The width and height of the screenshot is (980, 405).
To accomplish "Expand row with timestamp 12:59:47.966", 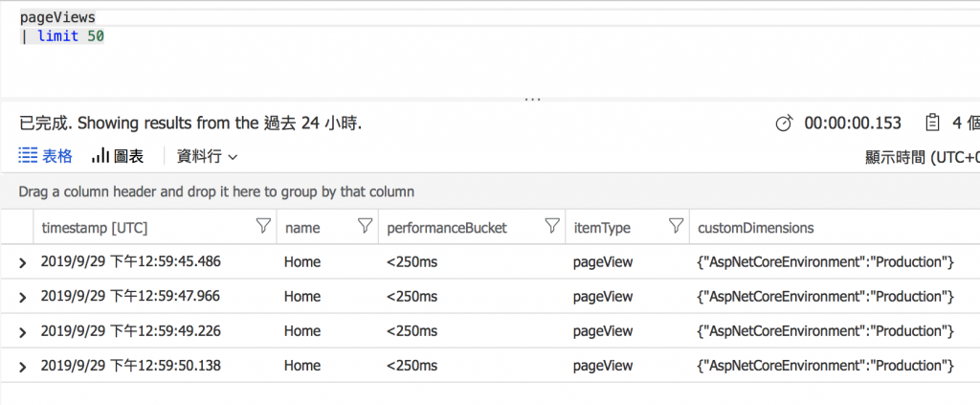I will tap(22, 297).
